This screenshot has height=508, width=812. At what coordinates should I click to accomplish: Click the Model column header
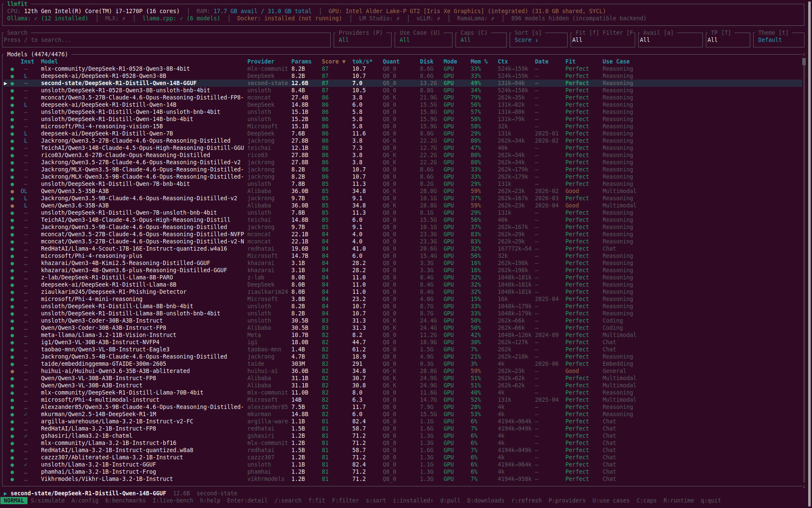(49, 61)
